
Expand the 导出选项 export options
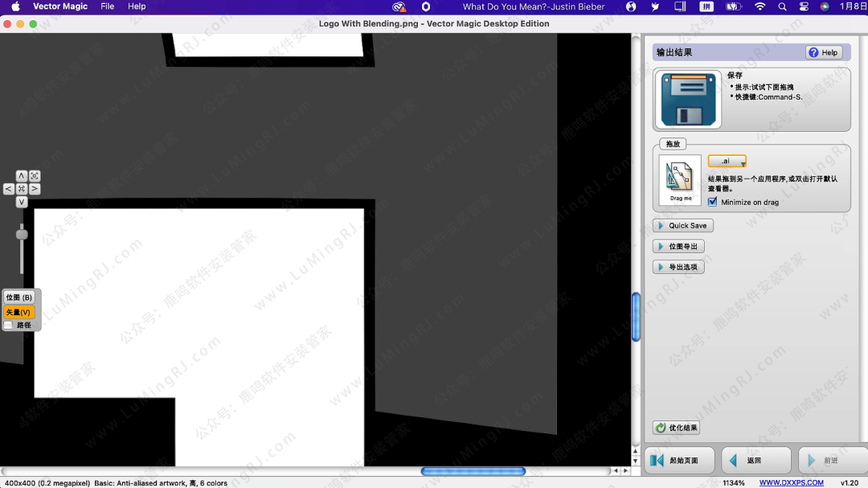tap(678, 267)
